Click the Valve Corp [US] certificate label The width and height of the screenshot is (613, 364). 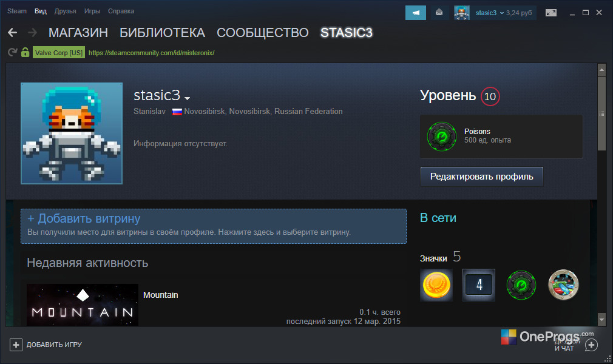59,53
